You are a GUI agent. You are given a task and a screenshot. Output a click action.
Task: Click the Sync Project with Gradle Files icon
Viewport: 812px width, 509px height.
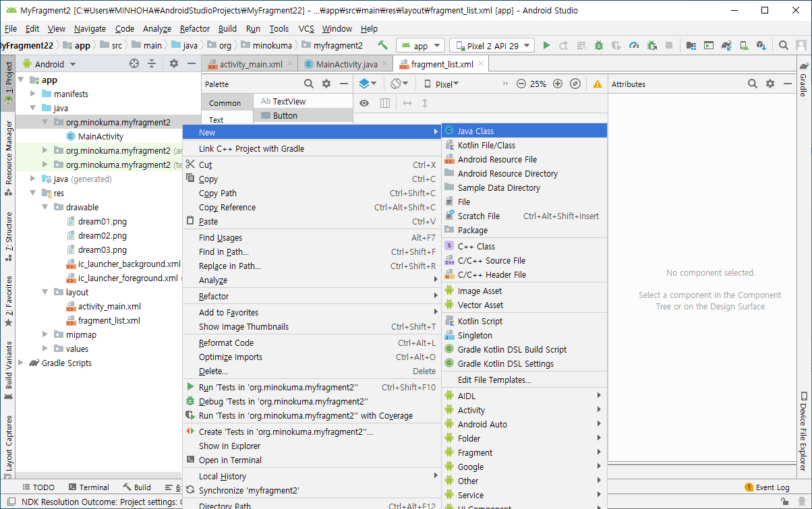click(x=726, y=45)
